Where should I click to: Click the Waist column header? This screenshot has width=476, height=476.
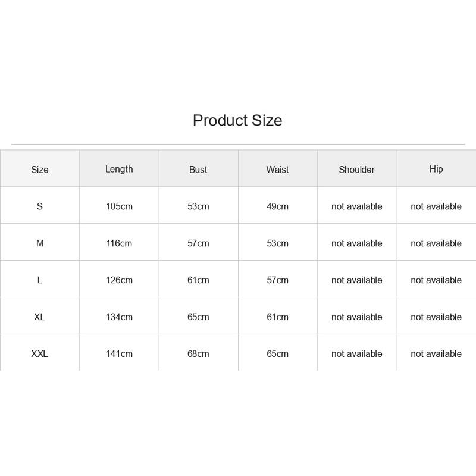[x=277, y=170]
